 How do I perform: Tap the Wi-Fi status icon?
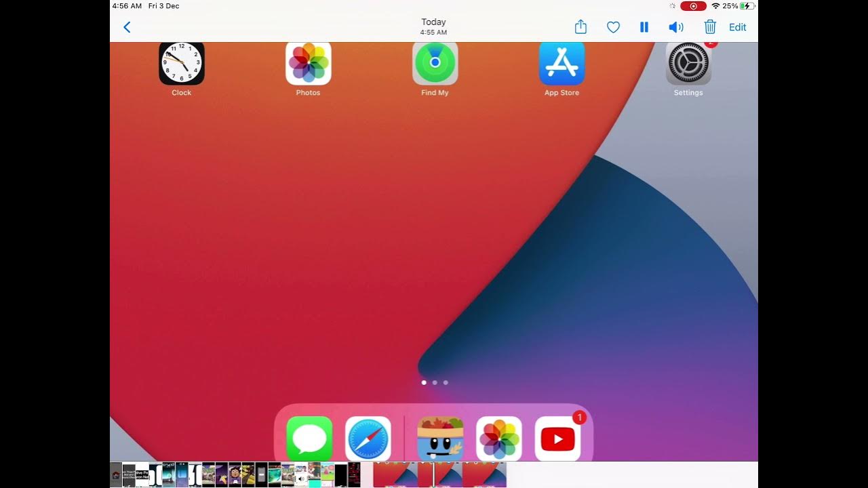(715, 6)
